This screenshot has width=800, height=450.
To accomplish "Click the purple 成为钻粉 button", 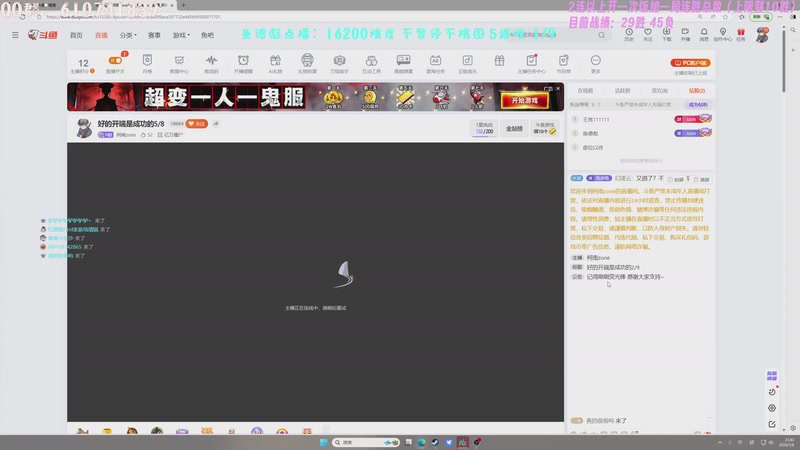I will point(698,105).
